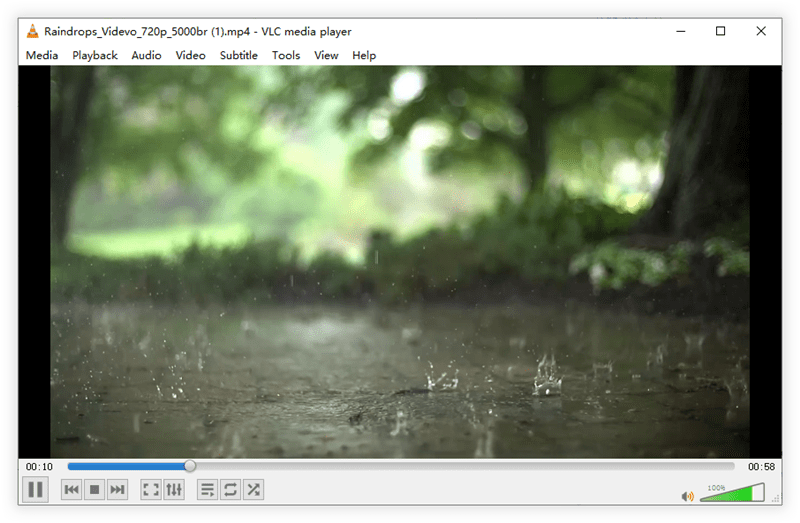Expand the Subtitle menu
The image size is (800, 523).
239,55
